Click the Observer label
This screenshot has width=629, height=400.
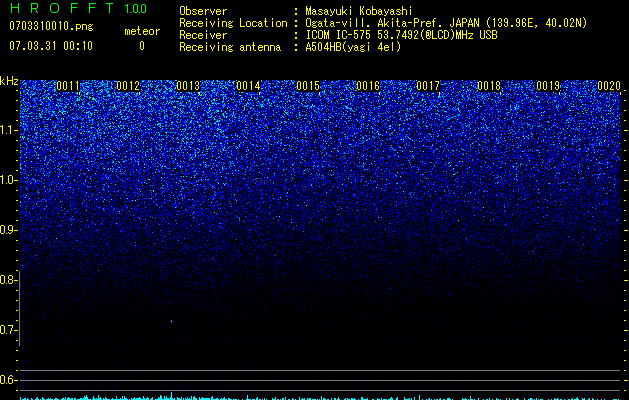pos(203,11)
